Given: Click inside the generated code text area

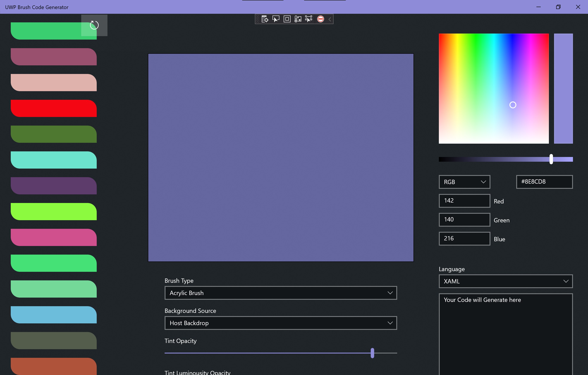Looking at the screenshot, I should pyautogui.click(x=505, y=337).
